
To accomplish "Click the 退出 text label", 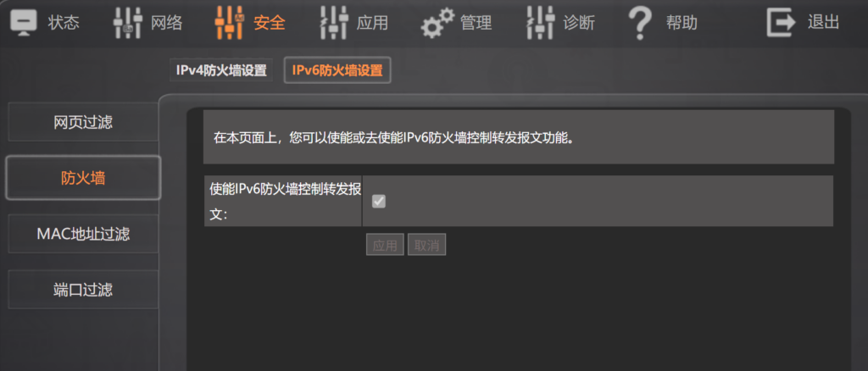I will tap(823, 23).
